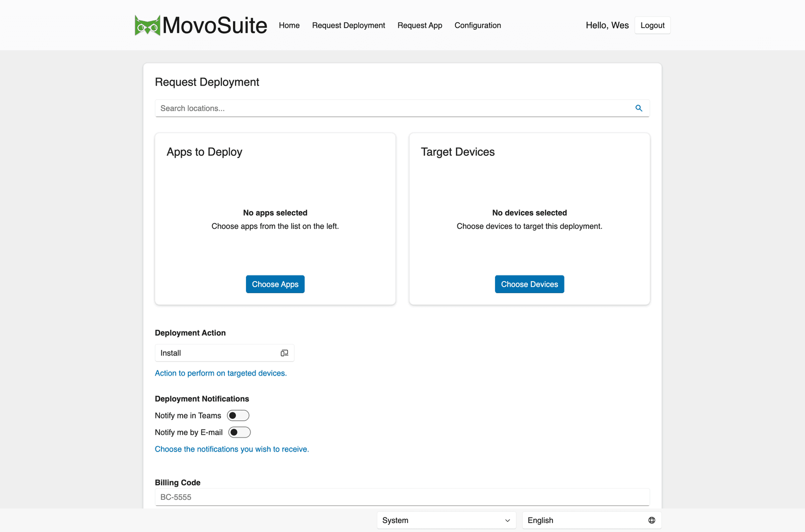Open Request App nav item

[x=420, y=25]
